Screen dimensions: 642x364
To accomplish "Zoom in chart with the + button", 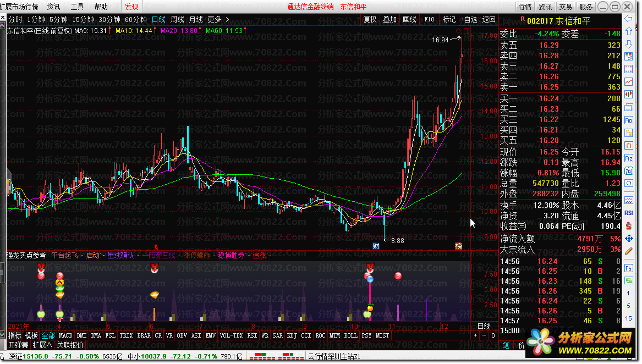I will pos(475,335).
